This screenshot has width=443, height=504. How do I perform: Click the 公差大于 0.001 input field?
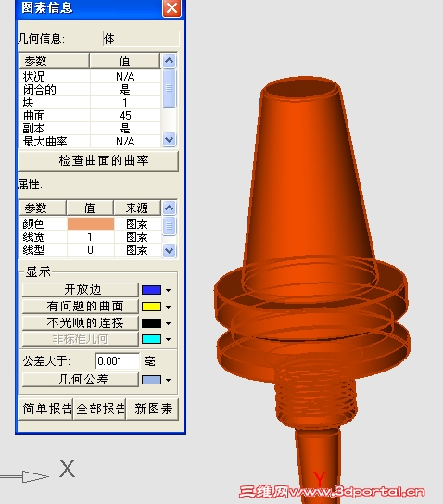click(x=118, y=361)
